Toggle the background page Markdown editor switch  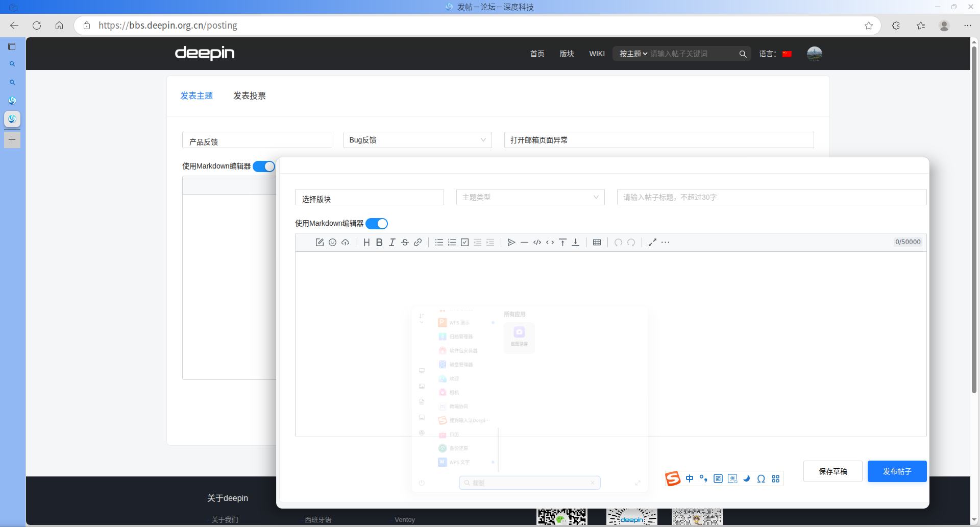click(264, 166)
